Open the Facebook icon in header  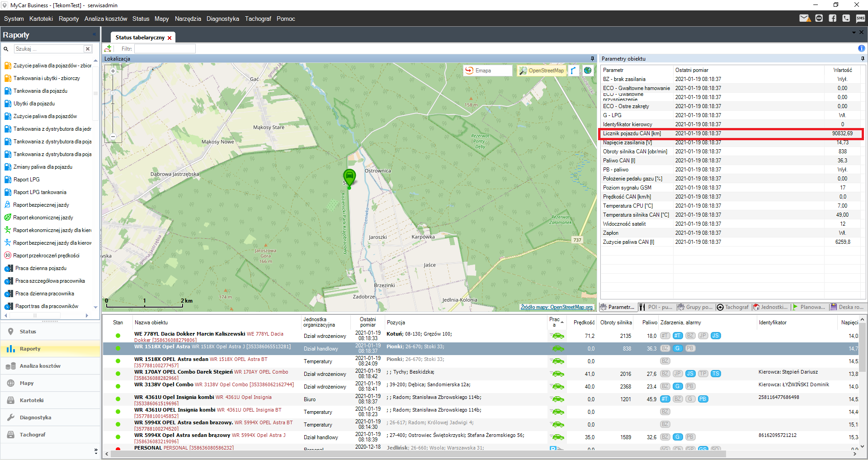832,19
